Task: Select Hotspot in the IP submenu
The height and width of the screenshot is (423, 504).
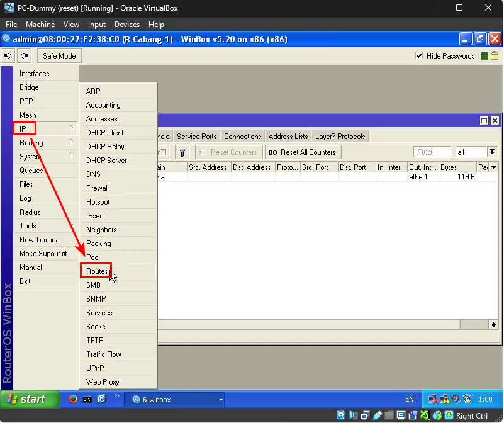Action: [118, 202]
